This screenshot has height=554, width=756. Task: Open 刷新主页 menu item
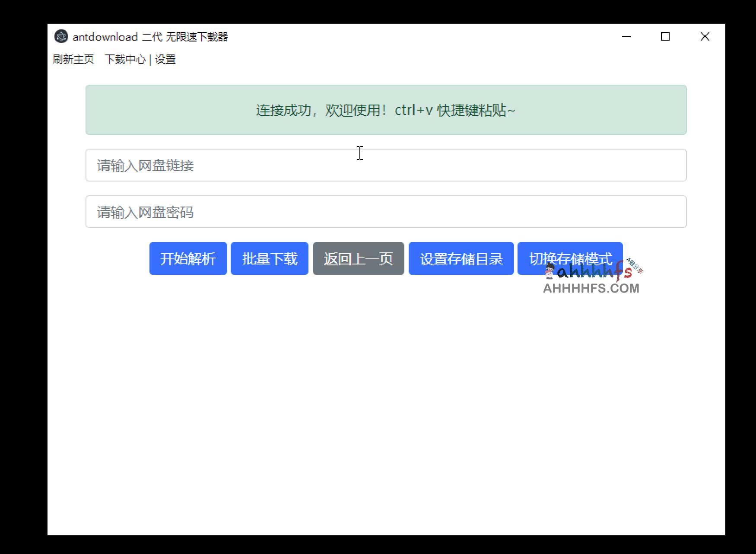pyautogui.click(x=73, y=59)
